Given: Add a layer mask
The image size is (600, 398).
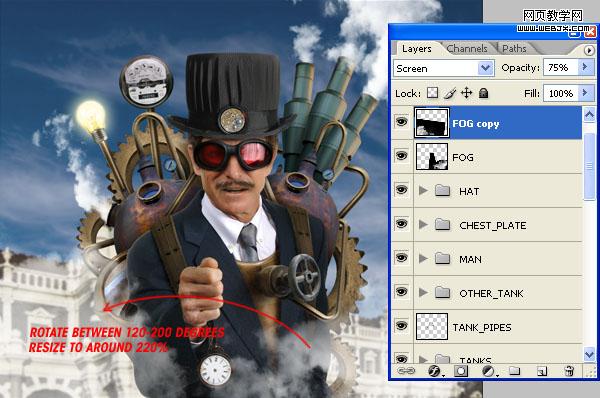Looking at the screenshot, I should [x=461, y=371].
